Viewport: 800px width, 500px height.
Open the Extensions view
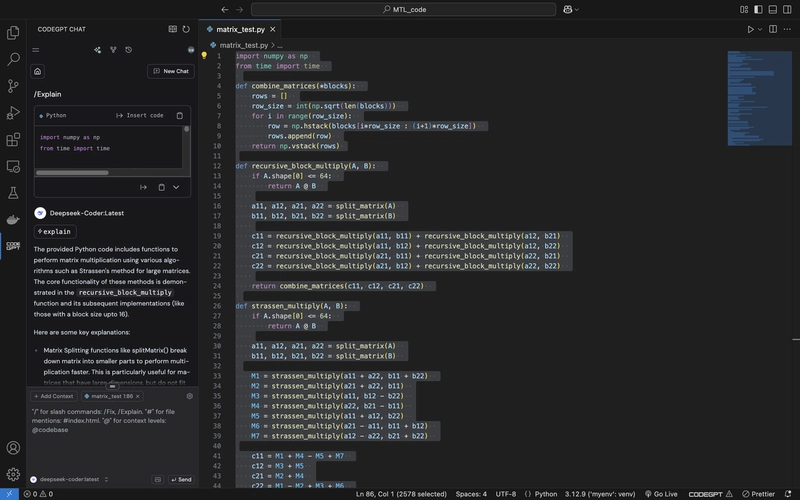13,139
